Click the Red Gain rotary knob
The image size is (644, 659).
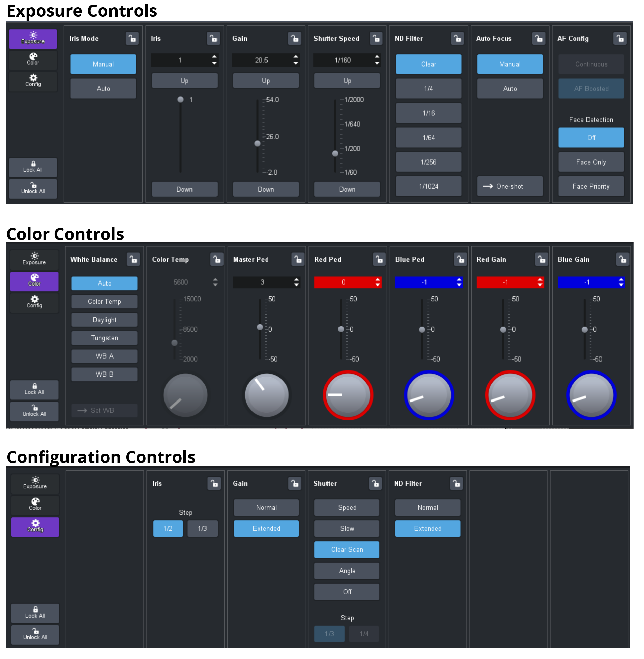click(x=510, y=396)
